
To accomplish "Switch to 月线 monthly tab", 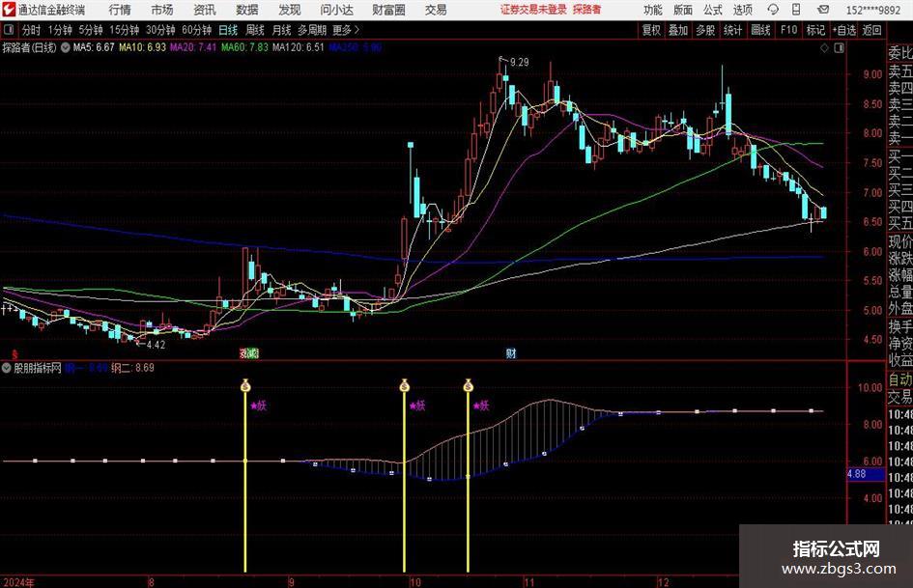I will 281,30.
